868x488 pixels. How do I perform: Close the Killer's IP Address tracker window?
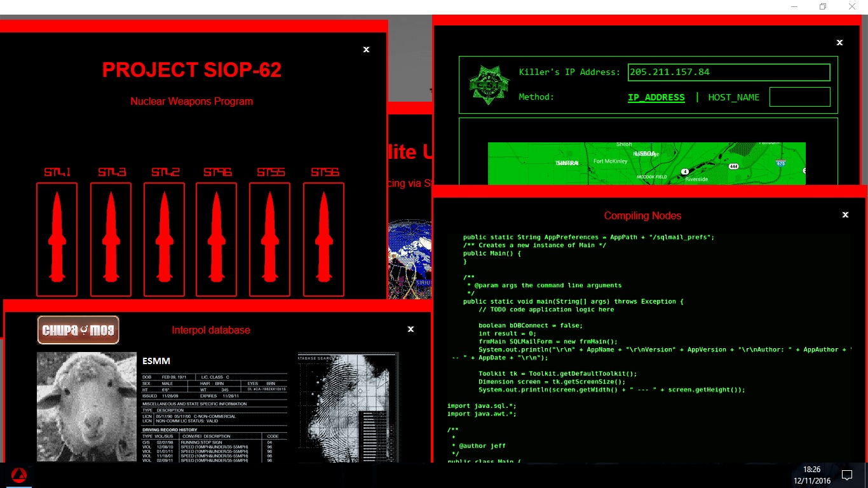[x=839, y=43]
